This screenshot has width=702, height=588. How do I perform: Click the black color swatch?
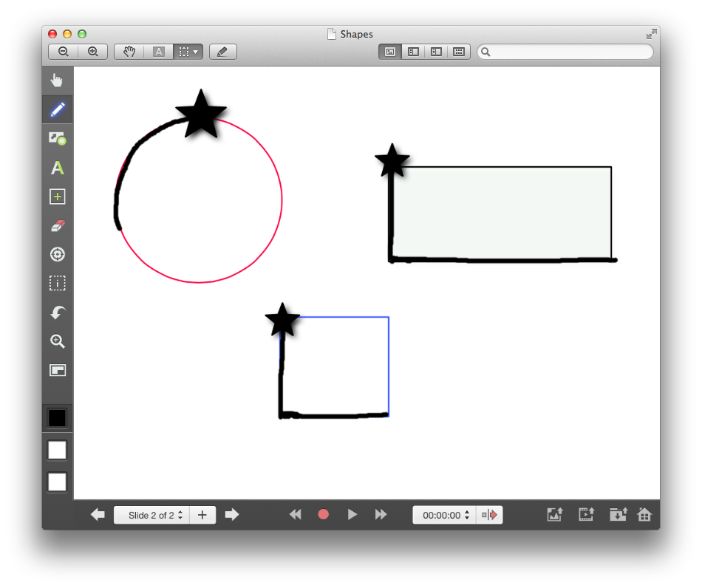click(x=57, y=418)
